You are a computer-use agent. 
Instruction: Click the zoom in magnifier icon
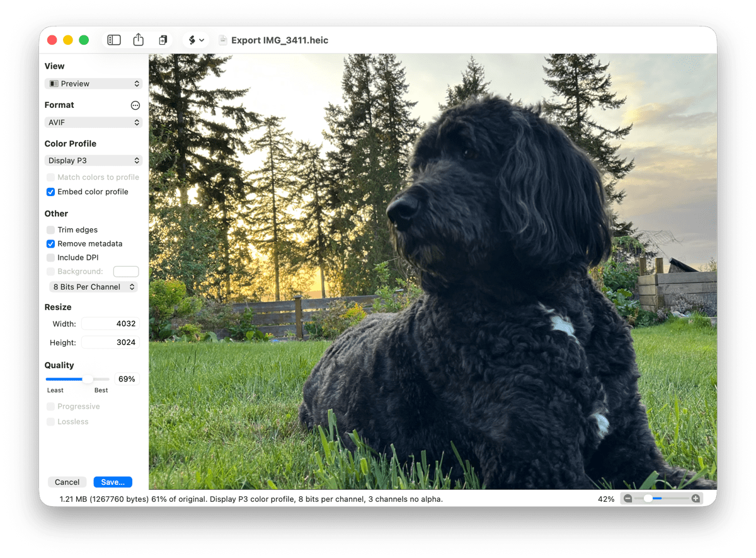[696, 499]
